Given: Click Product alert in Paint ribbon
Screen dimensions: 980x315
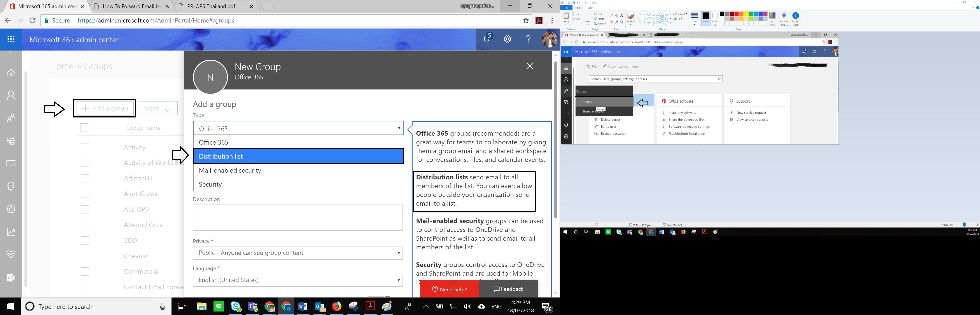Looking at the screenshot, I should [x=796, y=19].
